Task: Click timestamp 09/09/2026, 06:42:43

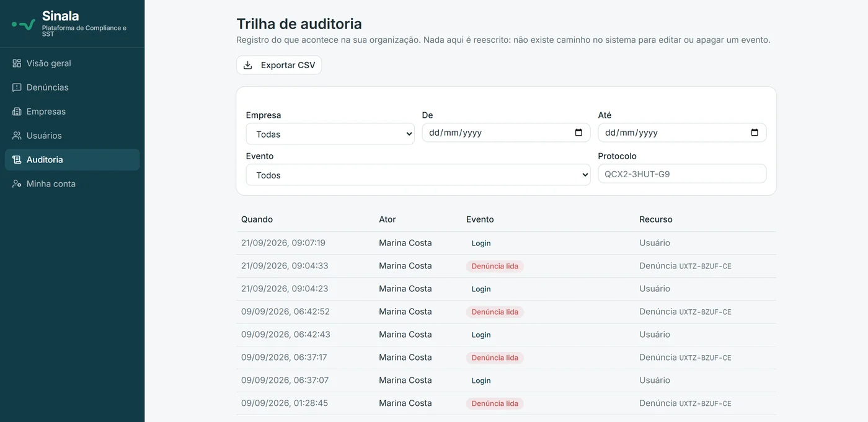Action: click(286, 335)
